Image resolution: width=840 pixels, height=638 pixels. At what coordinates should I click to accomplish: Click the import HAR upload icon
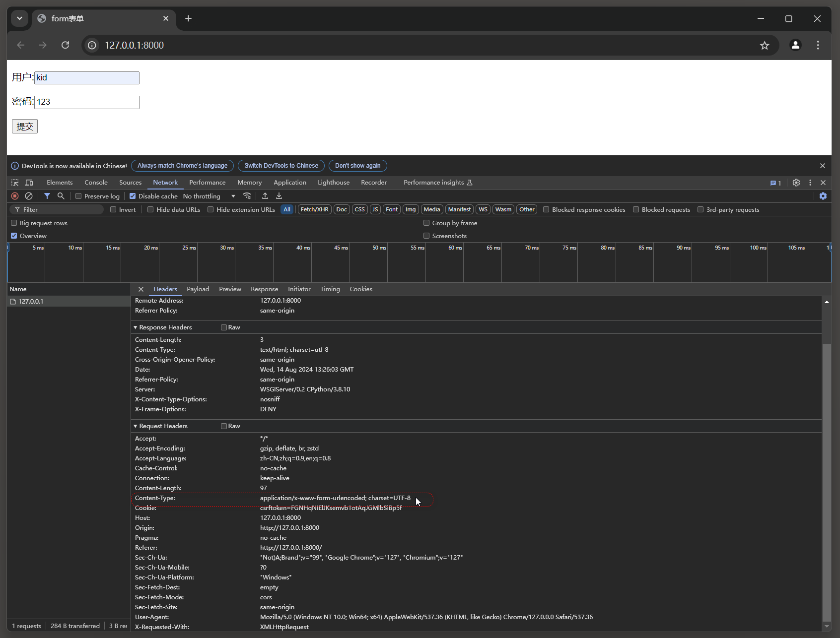(x=265, y=196)
